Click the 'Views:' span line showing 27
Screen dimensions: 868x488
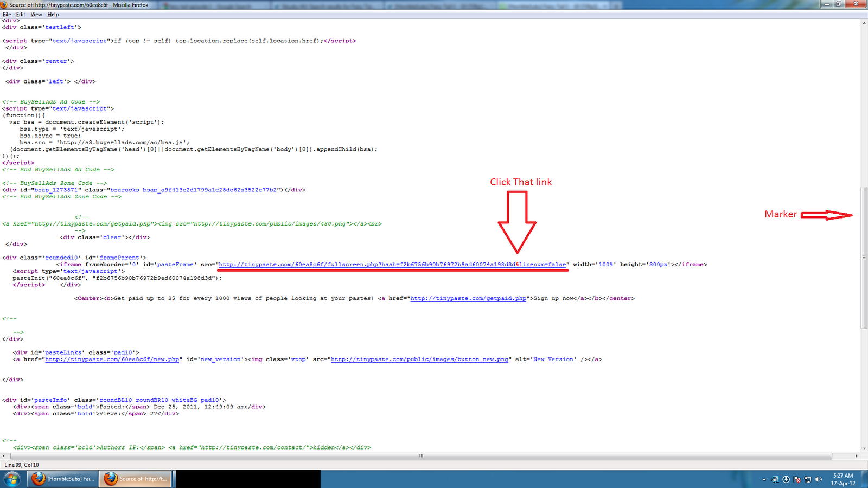coord(96,414)
